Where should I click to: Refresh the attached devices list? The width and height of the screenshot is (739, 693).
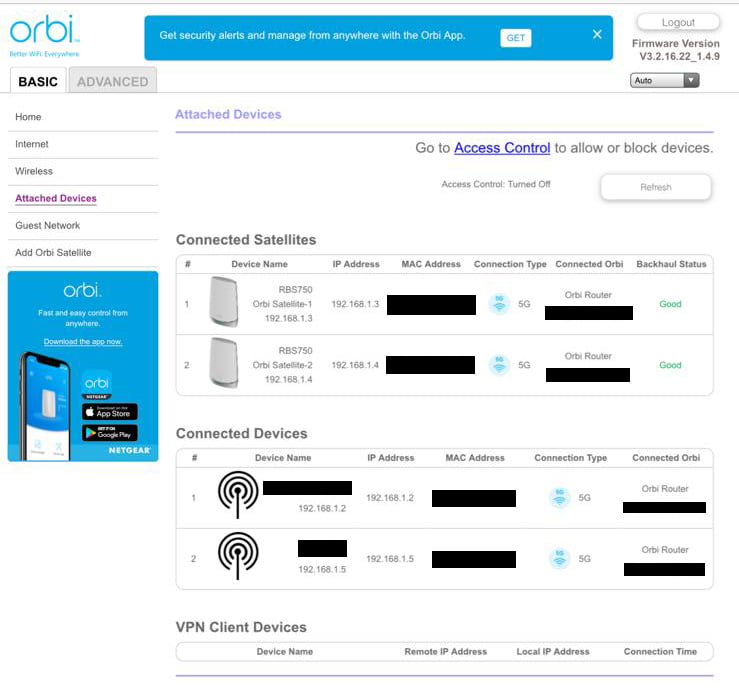(656, 187)
